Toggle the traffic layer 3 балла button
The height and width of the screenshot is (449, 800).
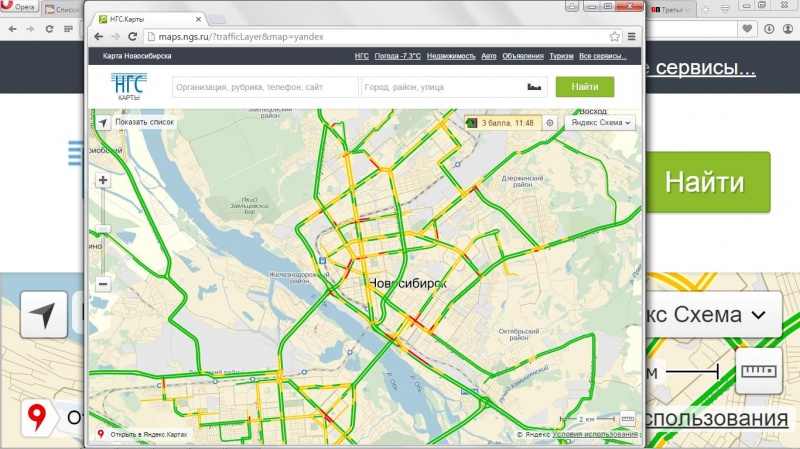point(503,123)
